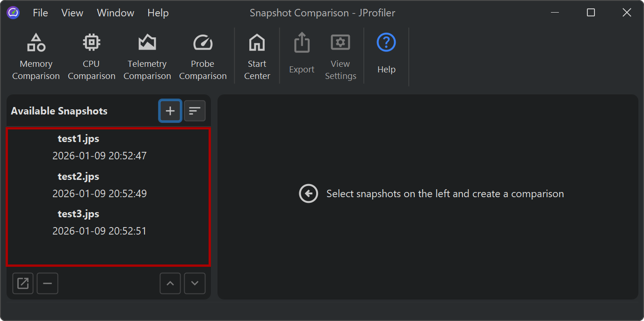The height and width of the screenshot is (321, 644).
Task: Open the File menu
Action: [40, 13]
